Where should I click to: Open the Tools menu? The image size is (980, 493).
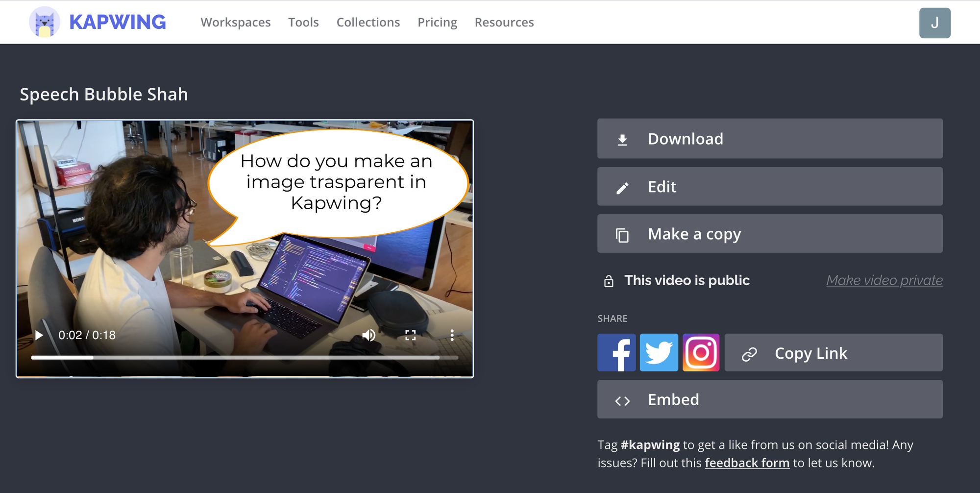303,22
